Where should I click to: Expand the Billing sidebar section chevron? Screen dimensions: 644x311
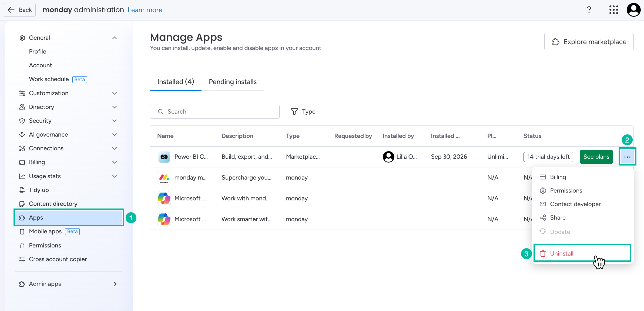click(115, 162)
